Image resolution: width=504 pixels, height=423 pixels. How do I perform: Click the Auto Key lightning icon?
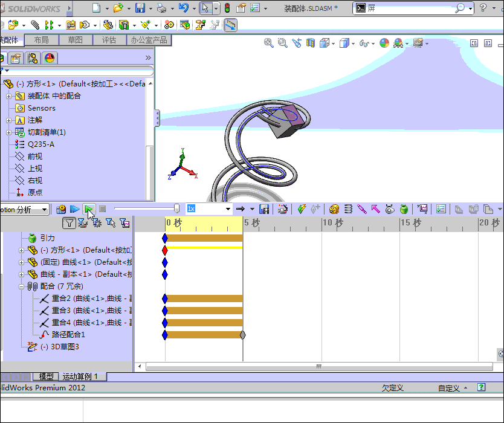point(302,209)
